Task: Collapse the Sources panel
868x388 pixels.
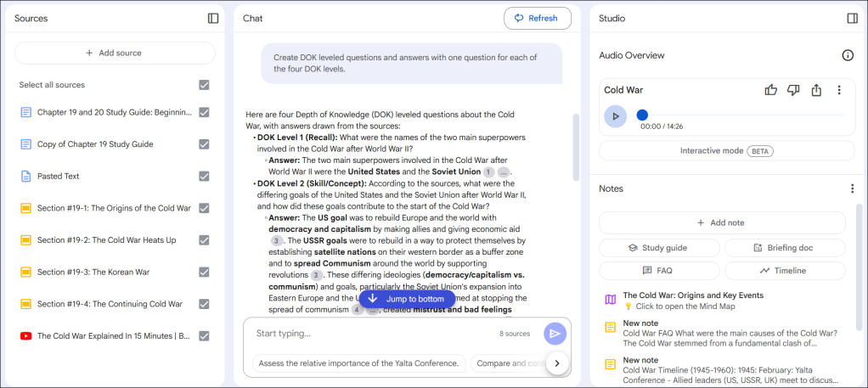Action: [x=213, y=18]
